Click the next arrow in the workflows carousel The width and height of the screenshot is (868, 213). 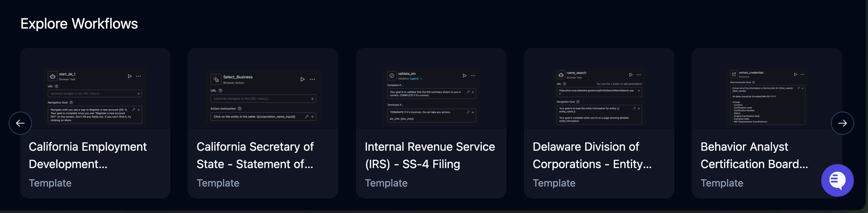point(842,123)
